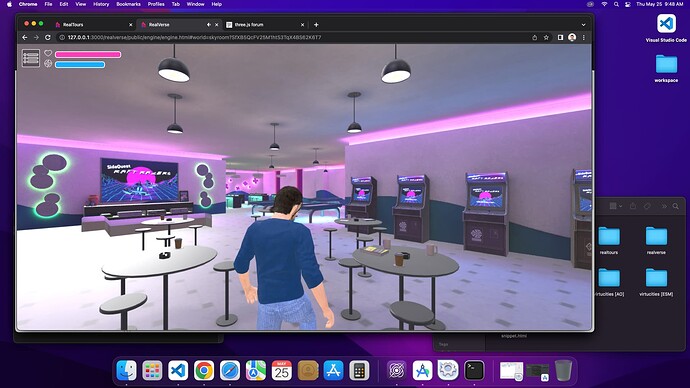Screen dimensions: 690x388
Task: Select virtucities [ESM] folder in Finder
Action: (656, 278)
